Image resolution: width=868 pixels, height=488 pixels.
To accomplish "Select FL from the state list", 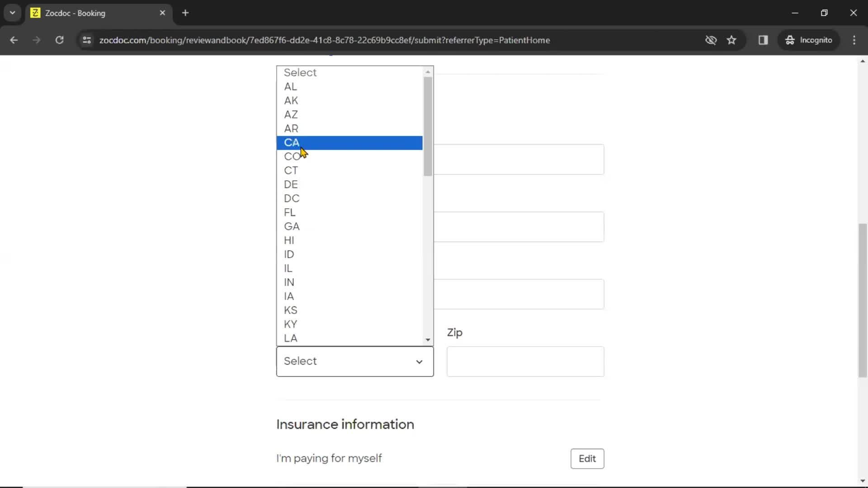I will tap(349, 212).
